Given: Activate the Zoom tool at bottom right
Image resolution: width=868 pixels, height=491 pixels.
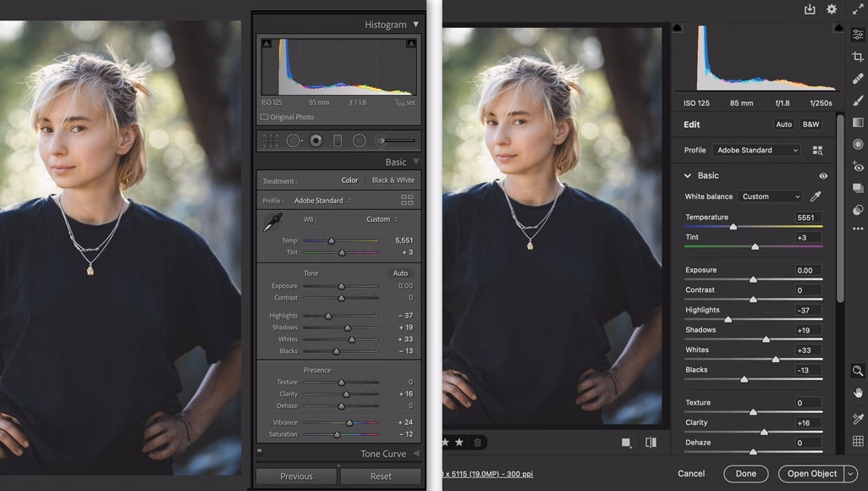Looking at the screenshot, I should point(857,371).
